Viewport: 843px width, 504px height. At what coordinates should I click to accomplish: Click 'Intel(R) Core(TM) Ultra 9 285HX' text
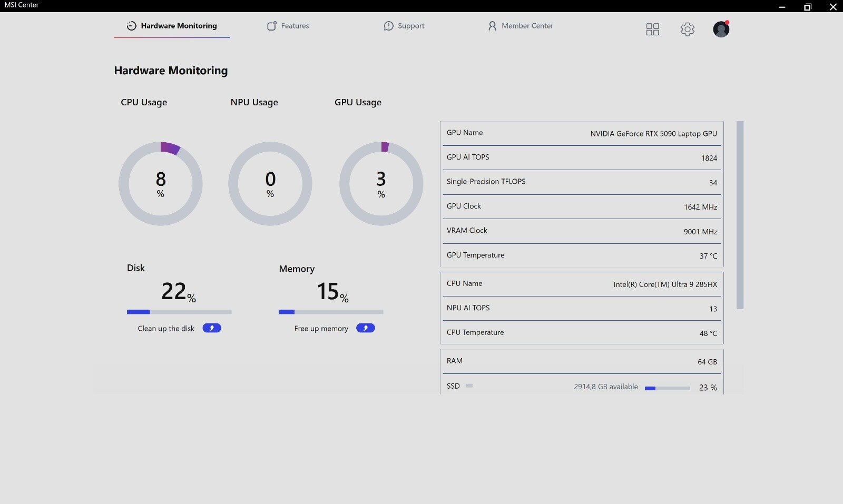665,284
